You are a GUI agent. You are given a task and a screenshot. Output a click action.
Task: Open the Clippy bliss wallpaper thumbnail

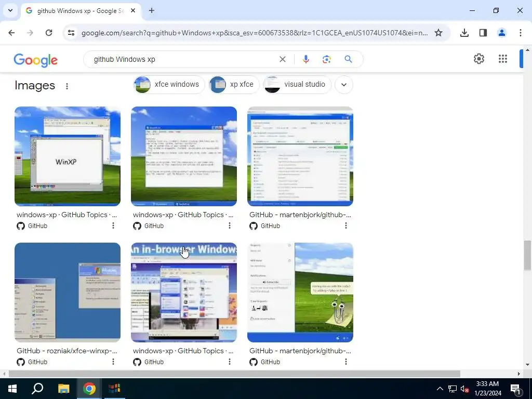[300, 292]
